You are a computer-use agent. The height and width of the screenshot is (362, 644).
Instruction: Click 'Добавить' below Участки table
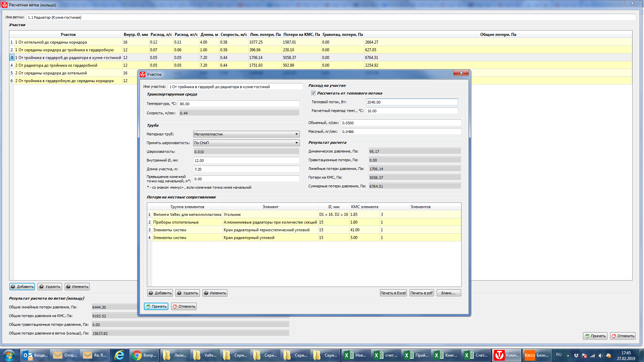pyautogui.click(x=22, y=287)
